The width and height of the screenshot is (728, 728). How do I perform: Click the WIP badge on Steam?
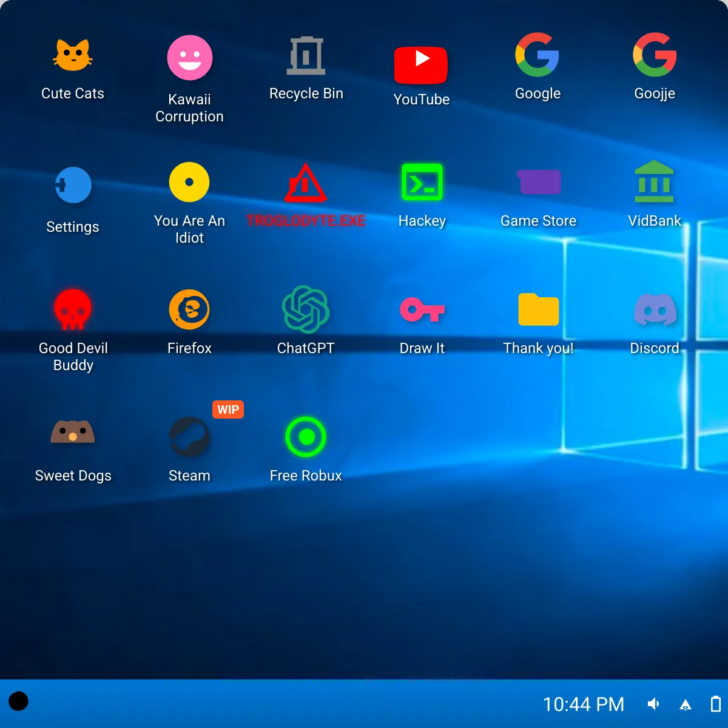coord(228,409)
